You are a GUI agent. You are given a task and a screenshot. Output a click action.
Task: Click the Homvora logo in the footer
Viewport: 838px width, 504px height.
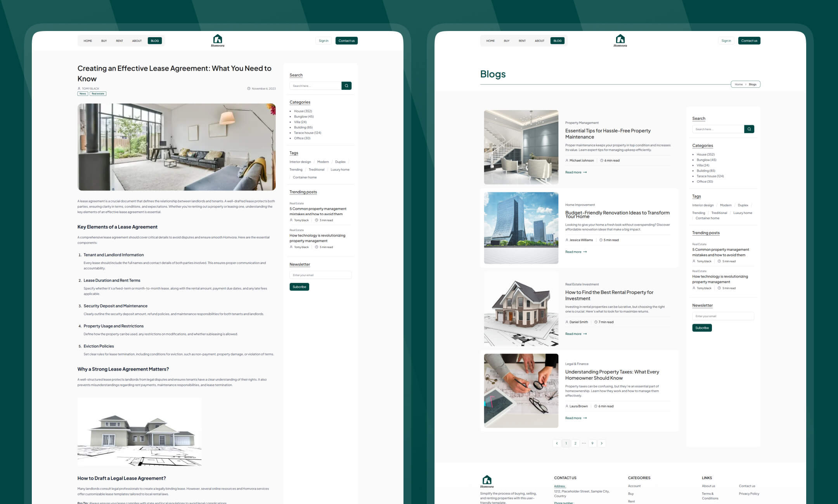click(487, 481)
